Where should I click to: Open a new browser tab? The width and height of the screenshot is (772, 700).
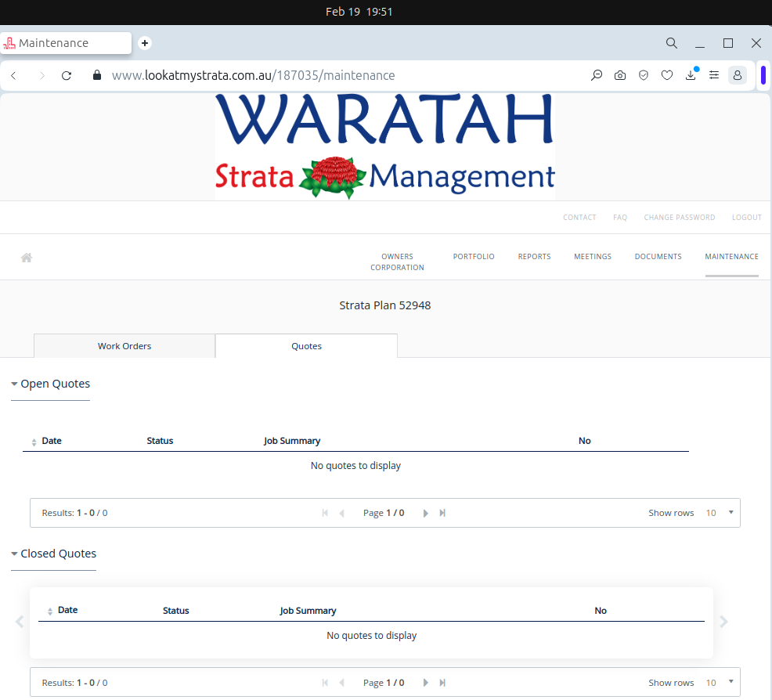pyautogui.click(x=145, y=43)
